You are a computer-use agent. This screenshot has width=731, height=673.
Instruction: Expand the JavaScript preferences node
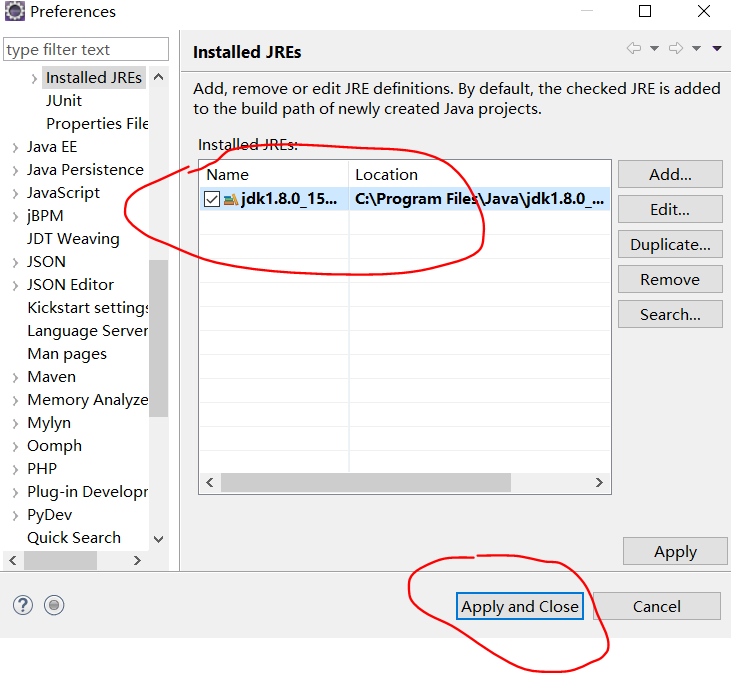[x=15, y=193]
